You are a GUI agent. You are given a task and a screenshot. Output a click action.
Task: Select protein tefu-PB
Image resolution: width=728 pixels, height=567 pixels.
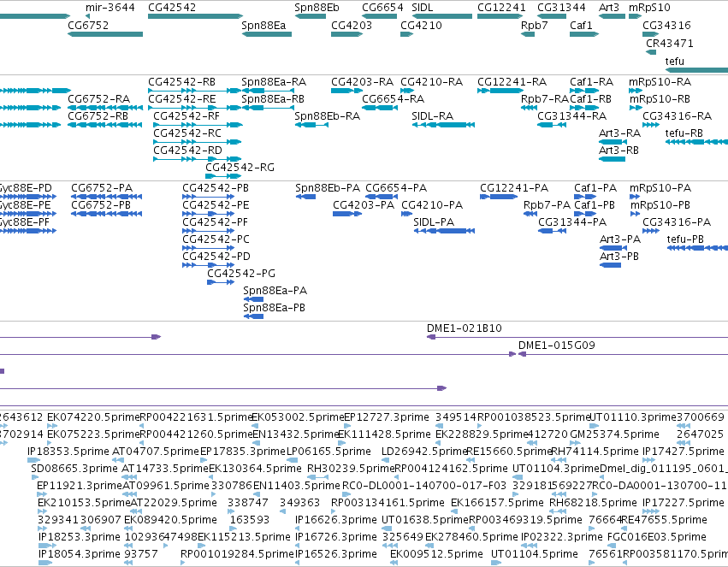[x=697, y=248]
